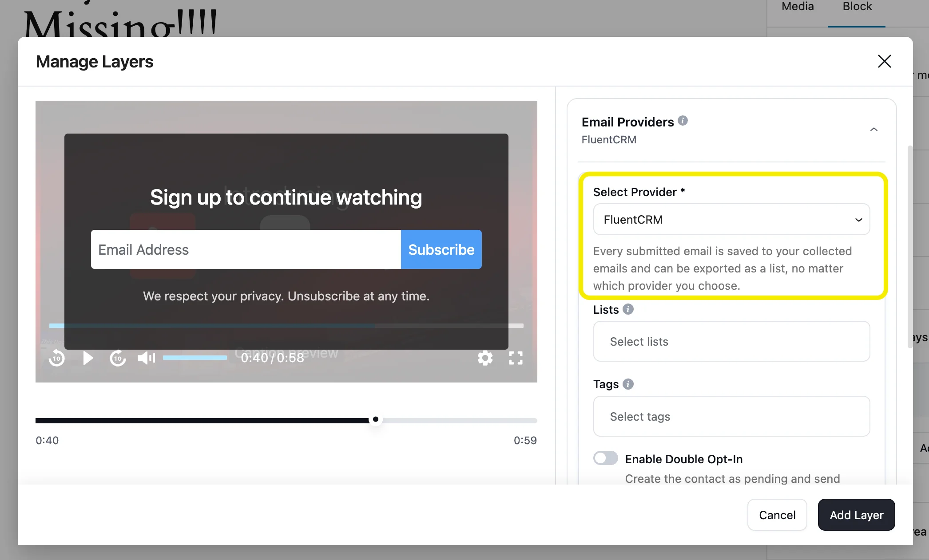Skip the video forward 10 seconds

click(x=118, y=358)
